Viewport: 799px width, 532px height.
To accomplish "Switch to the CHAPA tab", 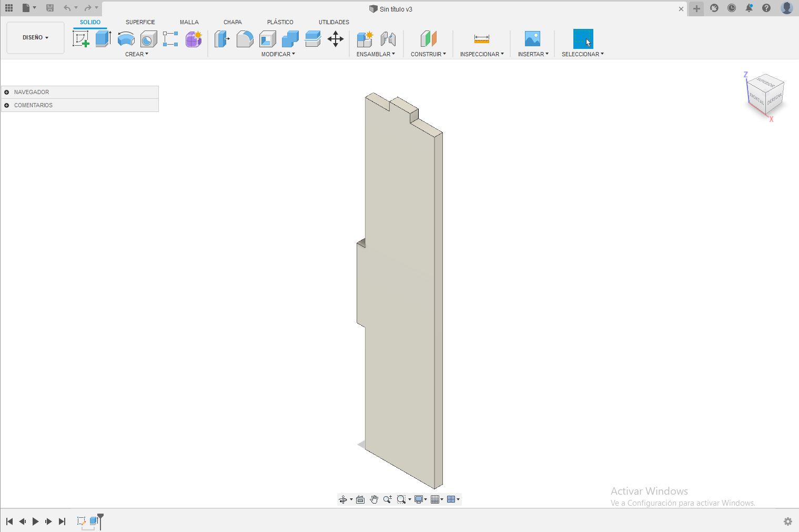I will (x=232, y=22).
